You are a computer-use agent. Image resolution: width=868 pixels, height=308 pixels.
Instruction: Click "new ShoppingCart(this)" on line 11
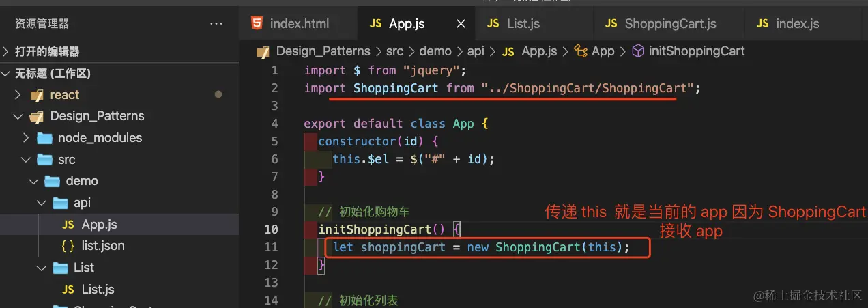point(545,247)
